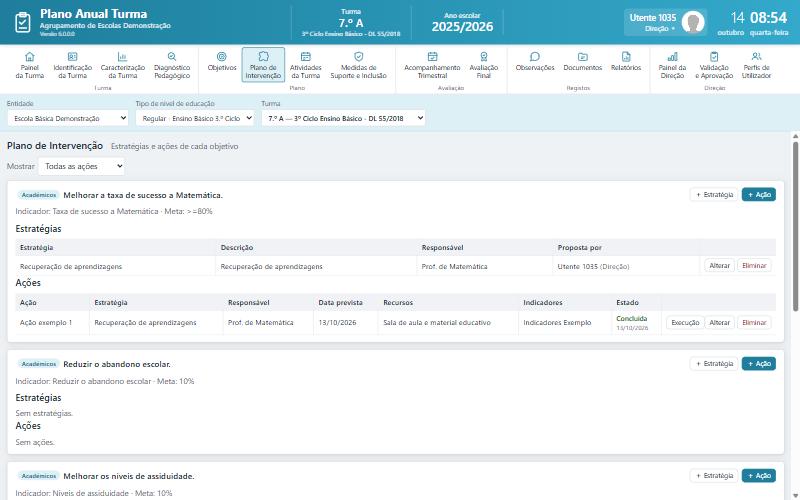Viewport: 800px width, 500px height.
Task: Add Estratégia to Reduzir o abandono escolar
Action: click(714, 364)
